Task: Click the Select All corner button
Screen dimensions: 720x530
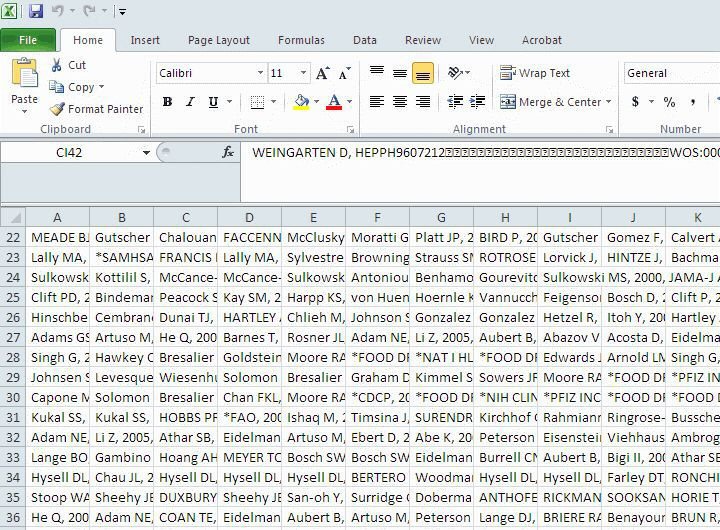Action: (x=13, y=217)
